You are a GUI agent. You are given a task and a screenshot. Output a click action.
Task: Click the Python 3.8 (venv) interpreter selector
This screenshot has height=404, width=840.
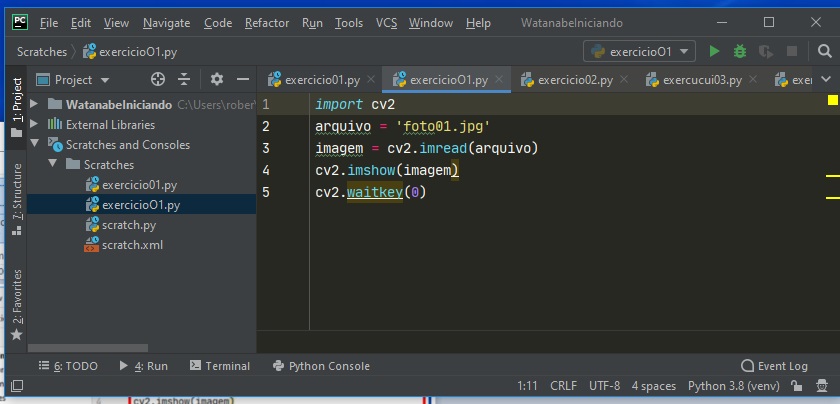click(x=735, y=386)
